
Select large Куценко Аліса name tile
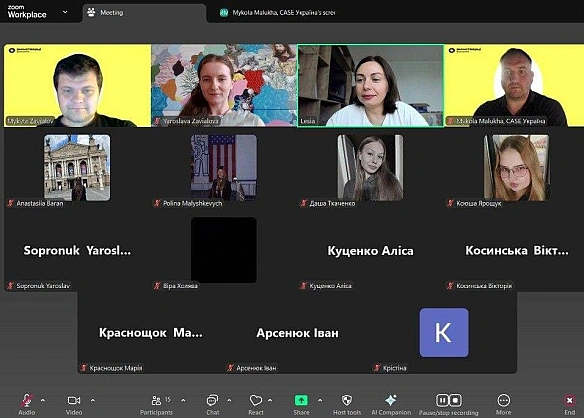coord(370,251)
